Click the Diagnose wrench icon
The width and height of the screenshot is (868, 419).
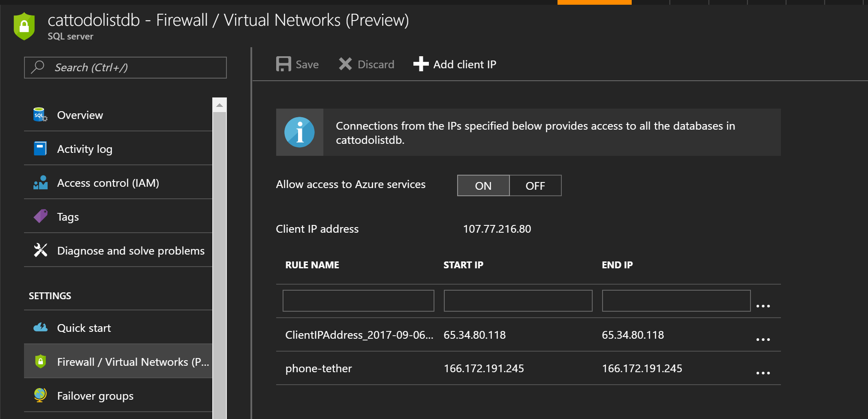point(40,250)
